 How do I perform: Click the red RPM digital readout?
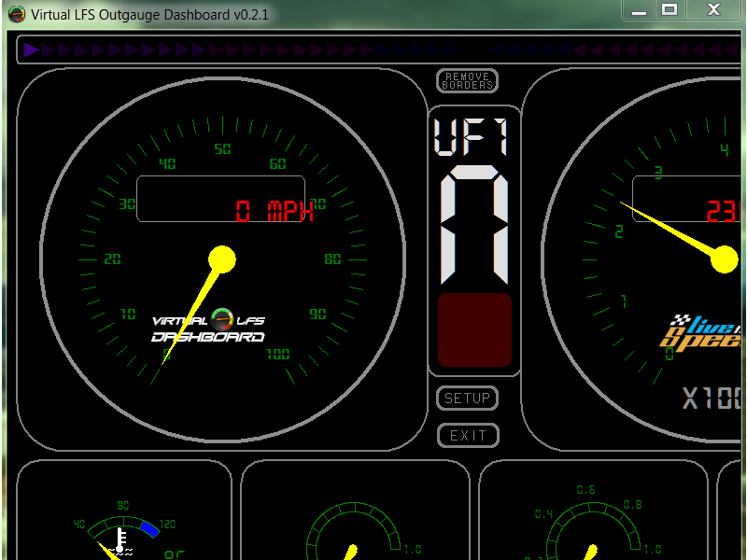[724, 211]
